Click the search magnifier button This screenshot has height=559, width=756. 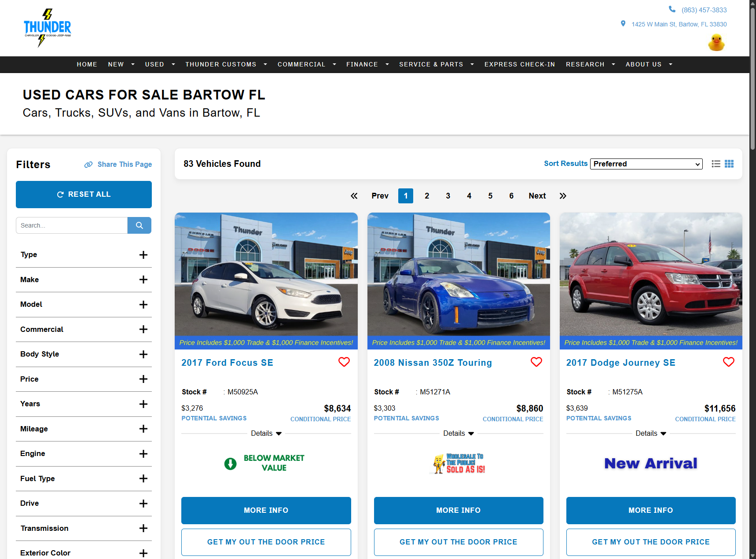tap(139, 225)
